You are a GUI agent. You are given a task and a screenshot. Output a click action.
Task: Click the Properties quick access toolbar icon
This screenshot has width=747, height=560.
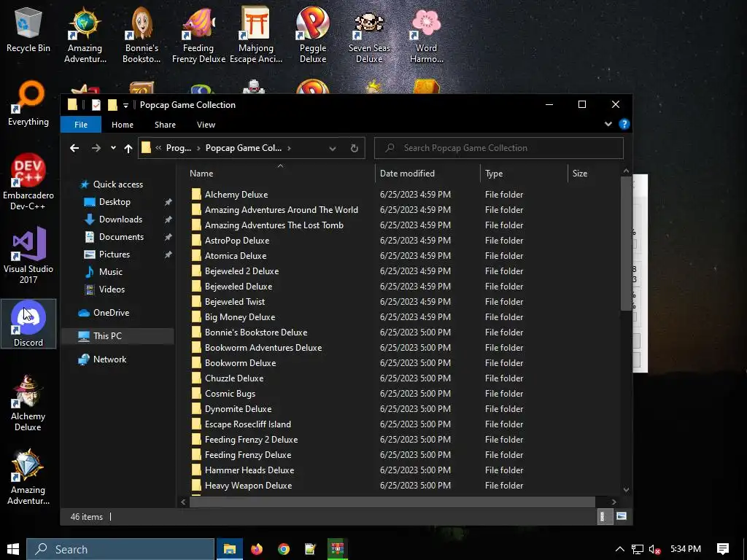(x=96, y=105)
